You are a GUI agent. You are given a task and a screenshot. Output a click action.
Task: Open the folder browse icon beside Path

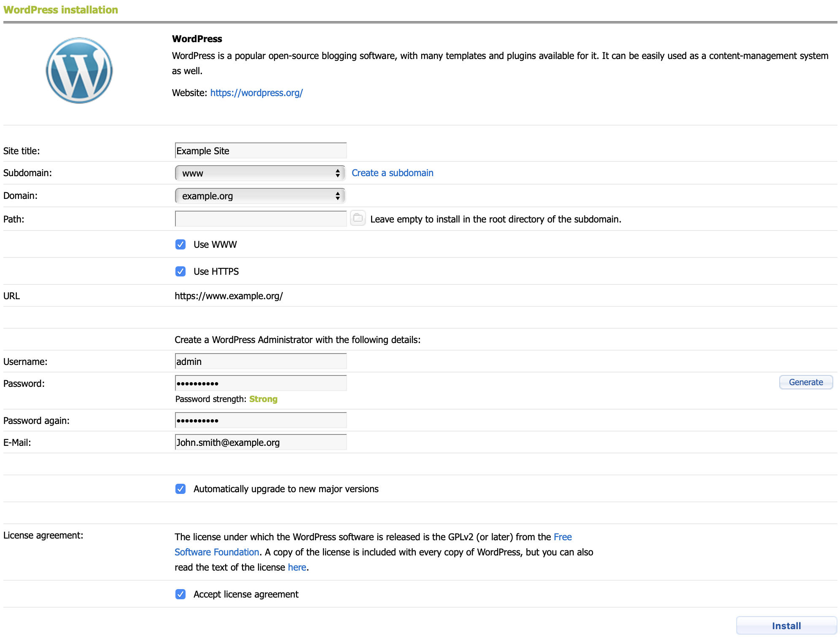pos(358,218)
